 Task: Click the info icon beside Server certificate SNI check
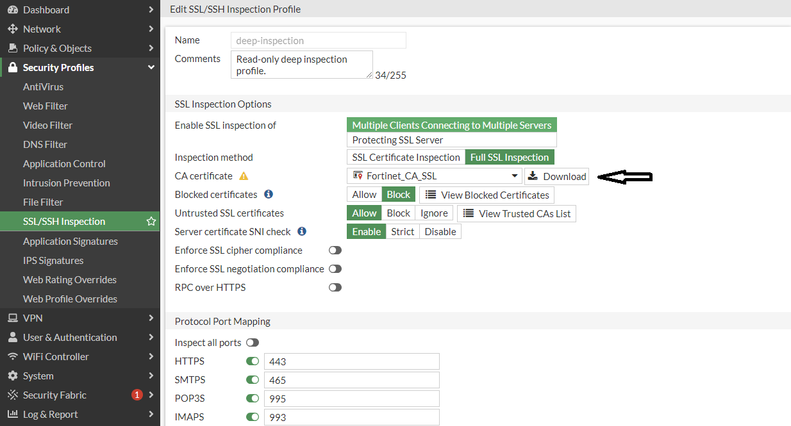pos(302,232)
